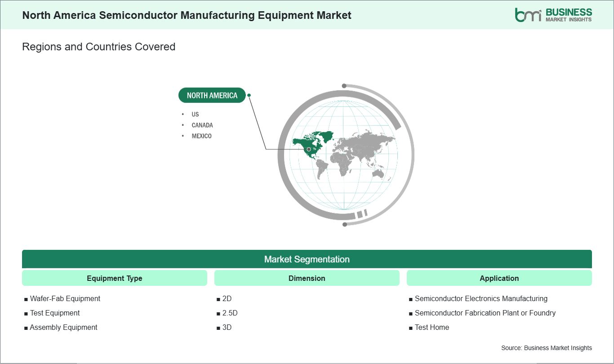This screenshot has width=614, height=364.
Task: Open the Equipment Type column header
Action: coord(114,278)
